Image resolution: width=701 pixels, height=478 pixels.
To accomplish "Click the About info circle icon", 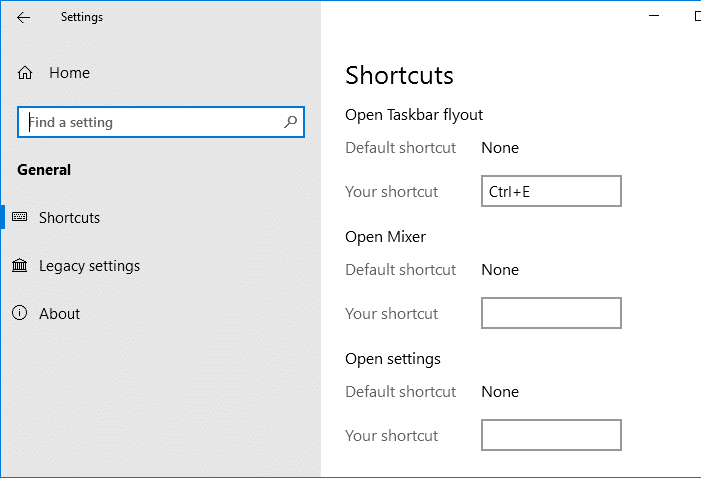I will [x=20, y=313].
